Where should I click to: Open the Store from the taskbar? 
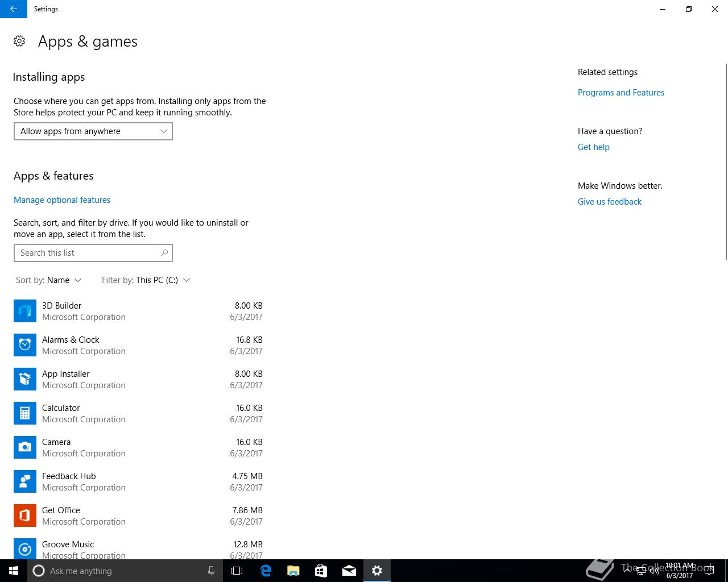coord(321,571)
